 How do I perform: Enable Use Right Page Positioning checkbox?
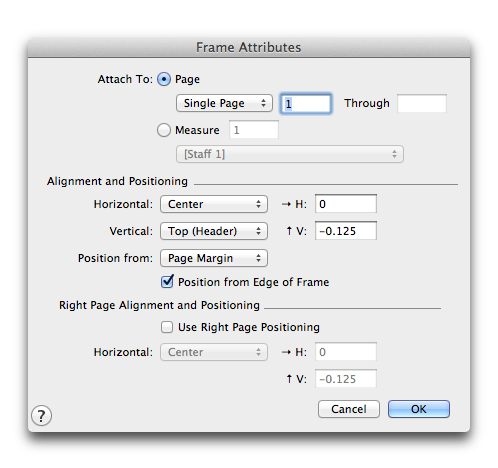[x=167, y=327]
